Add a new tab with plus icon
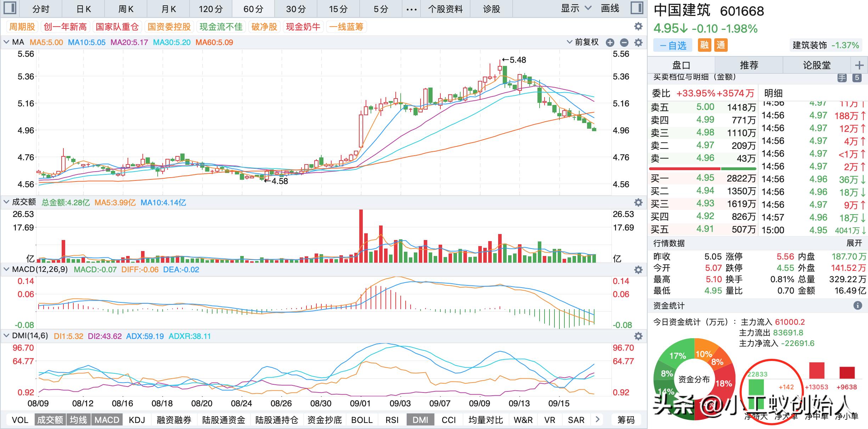This screenshot has height=429, width=868. 859,65
